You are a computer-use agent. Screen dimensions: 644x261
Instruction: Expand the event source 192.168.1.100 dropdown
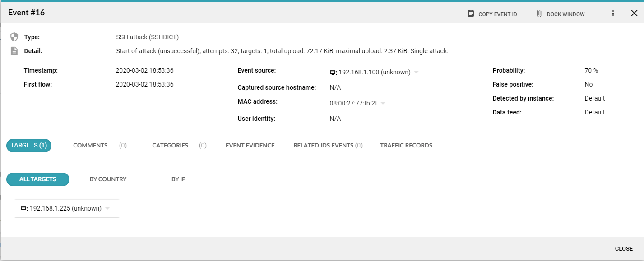click(416, 73)
